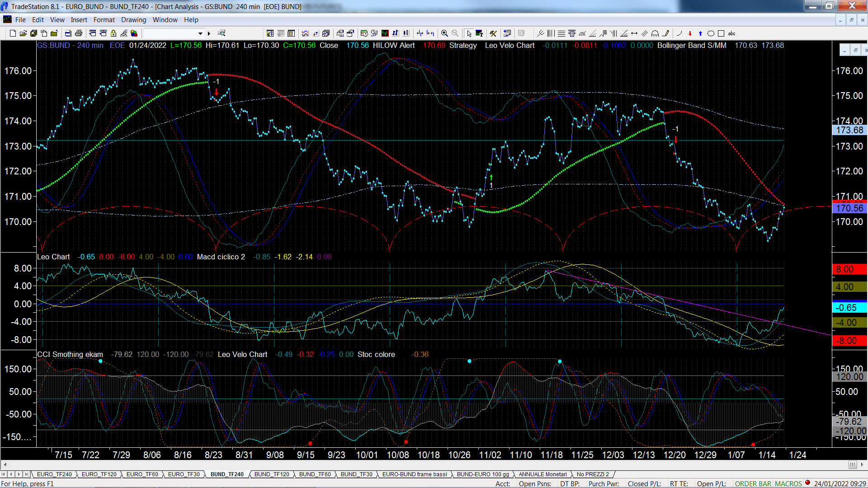Screen dimensions: 868x488
Task: Open the symbol combo box dropdown arrow
Action: pos(201,33)
